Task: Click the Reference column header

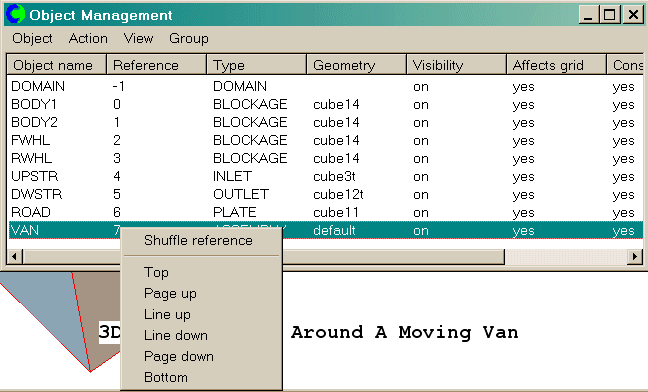Action: [x=157, y=65]
